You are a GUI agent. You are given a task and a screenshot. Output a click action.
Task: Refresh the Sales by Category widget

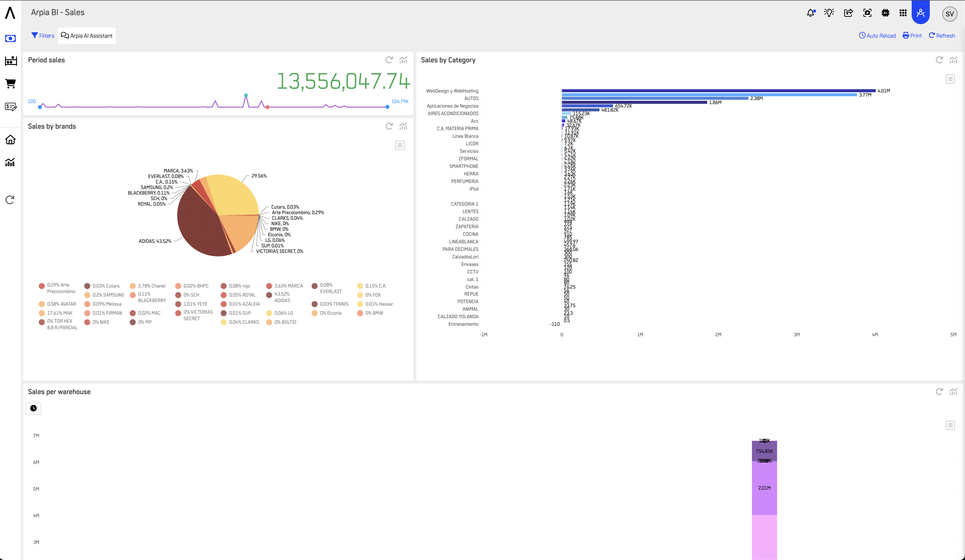click(939, 60)
